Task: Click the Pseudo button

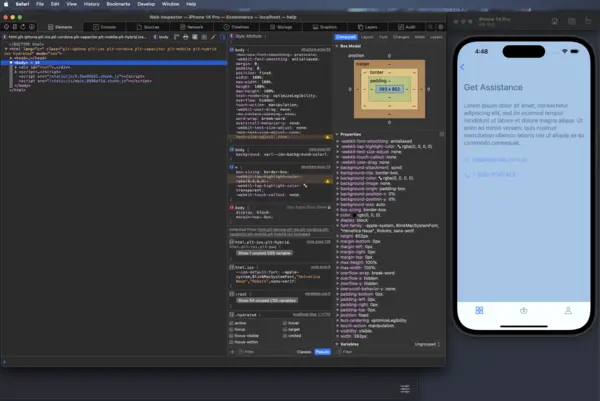Action: tap(322, 351)
